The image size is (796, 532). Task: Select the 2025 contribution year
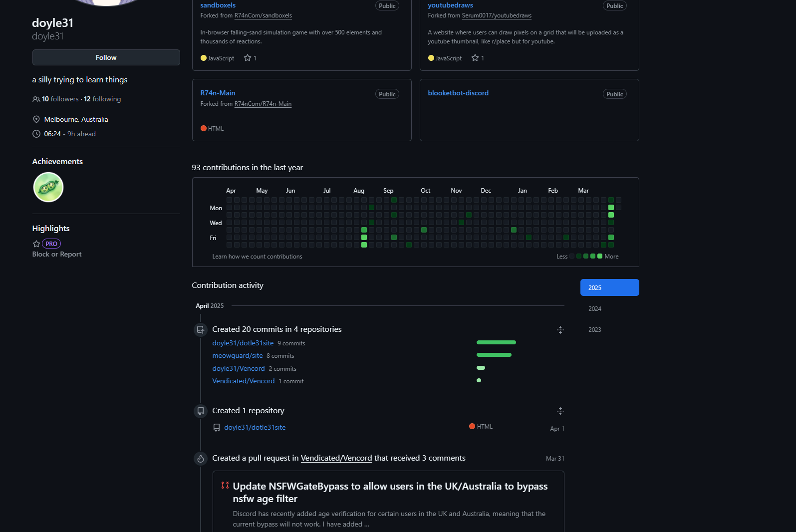tap(609, 287)
